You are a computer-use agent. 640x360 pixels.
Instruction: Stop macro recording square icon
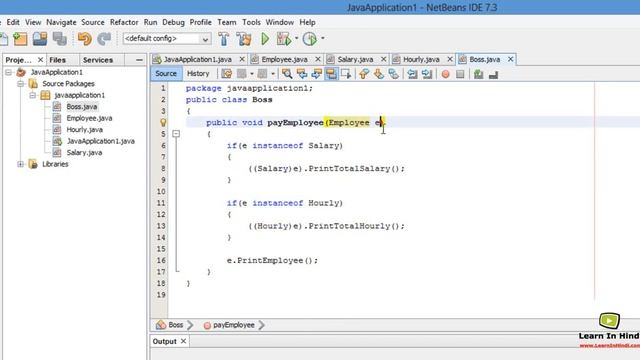(460, 74)
